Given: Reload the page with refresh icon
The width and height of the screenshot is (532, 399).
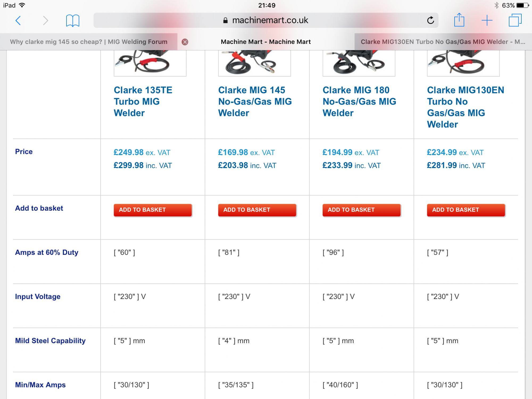Looking at the screenshot, I should click(430, 20).
